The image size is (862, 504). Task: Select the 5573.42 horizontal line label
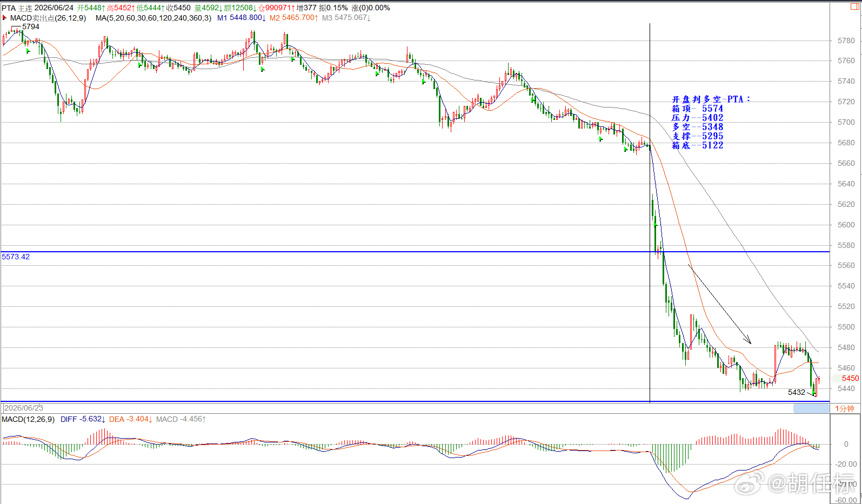pos(16,257)
